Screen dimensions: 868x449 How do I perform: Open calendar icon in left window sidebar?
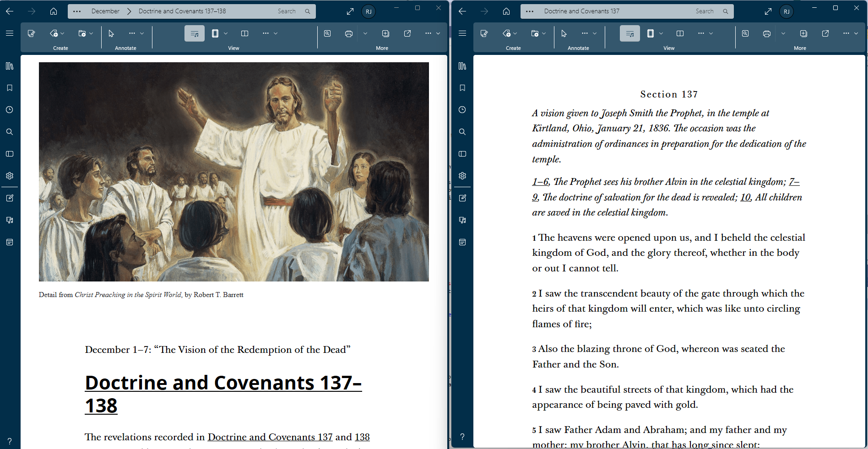point(10,242)
